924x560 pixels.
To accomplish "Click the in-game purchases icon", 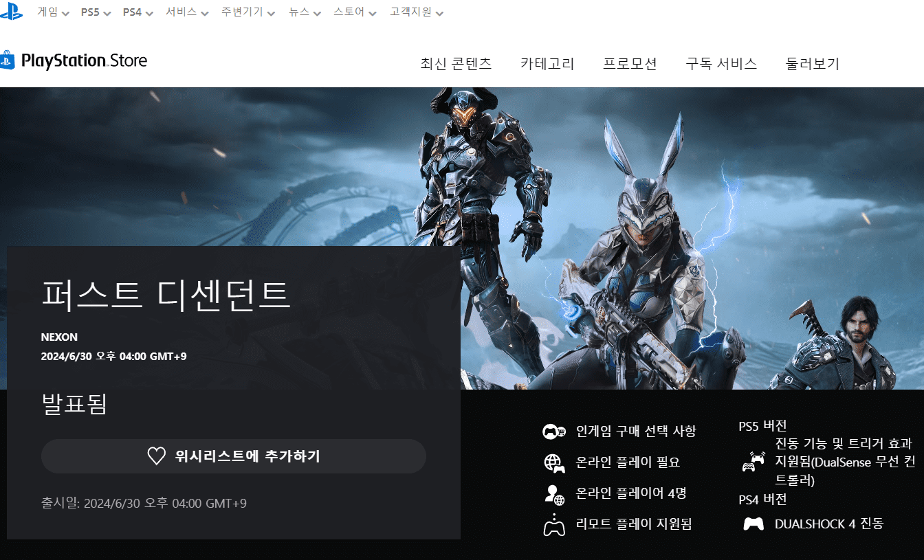I will coord(554,432).
